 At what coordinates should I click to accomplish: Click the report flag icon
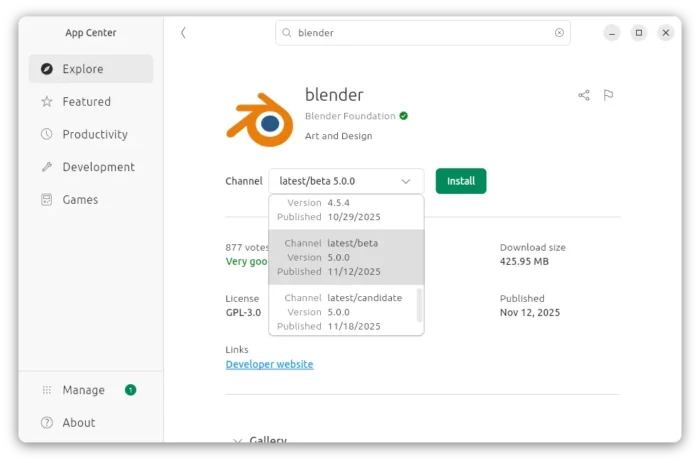point(608,95)
